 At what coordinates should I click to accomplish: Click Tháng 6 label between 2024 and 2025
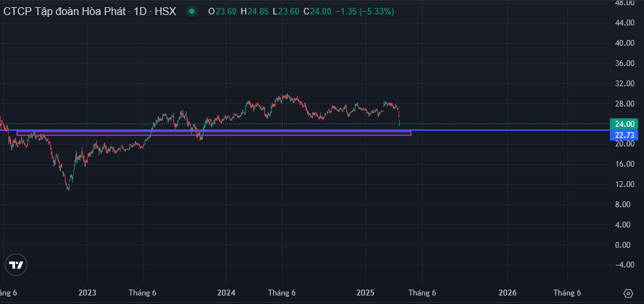tap(281, 293)
